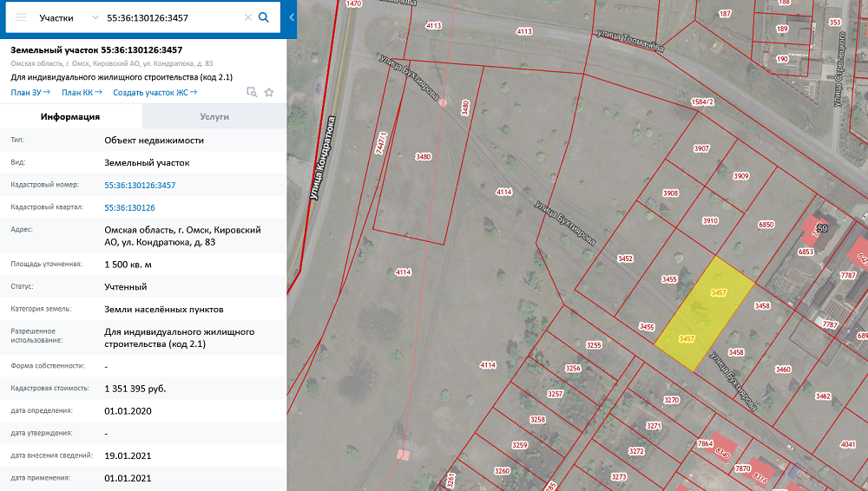The height and width of the screenshot is (491, 868).
Task: Open the hamburger menu in search bar
Action: (21, 17)
